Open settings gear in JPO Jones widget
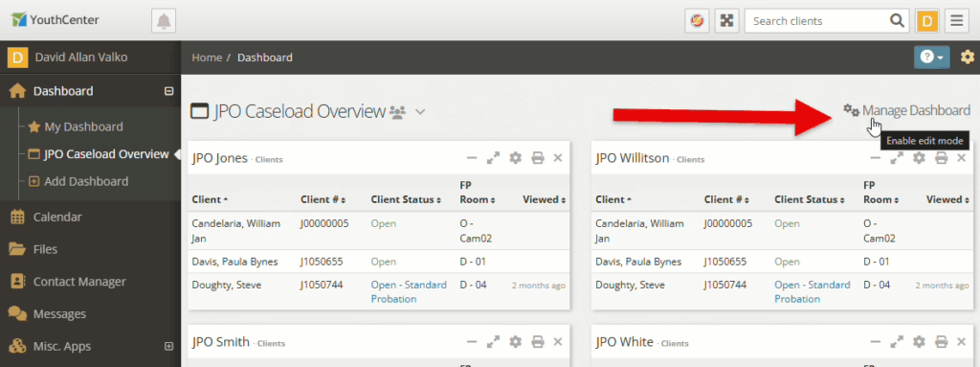Screen dimensions: 980x367 point(515,158)
